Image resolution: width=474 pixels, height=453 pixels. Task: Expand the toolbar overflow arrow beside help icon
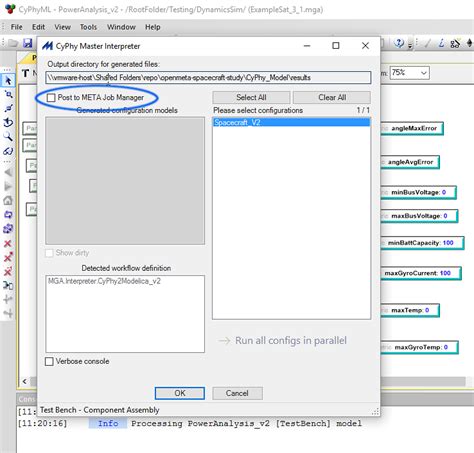click(x=410, y=45)
